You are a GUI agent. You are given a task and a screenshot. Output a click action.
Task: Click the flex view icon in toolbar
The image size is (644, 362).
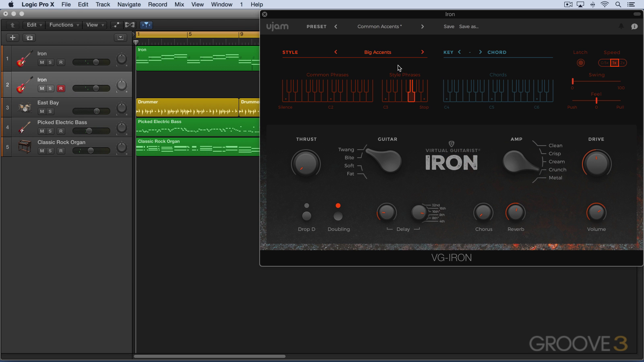pyautogui.click(x=130, y=25)
